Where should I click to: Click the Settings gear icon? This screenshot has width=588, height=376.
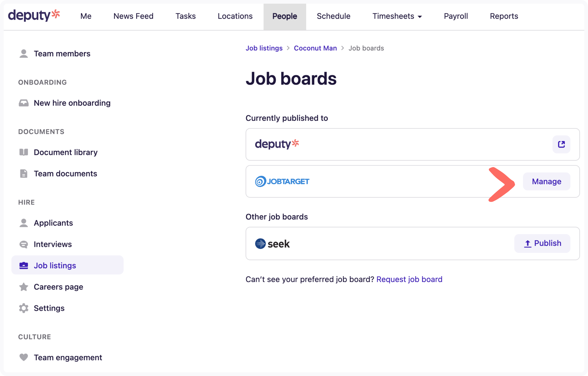tap(24, 308)
